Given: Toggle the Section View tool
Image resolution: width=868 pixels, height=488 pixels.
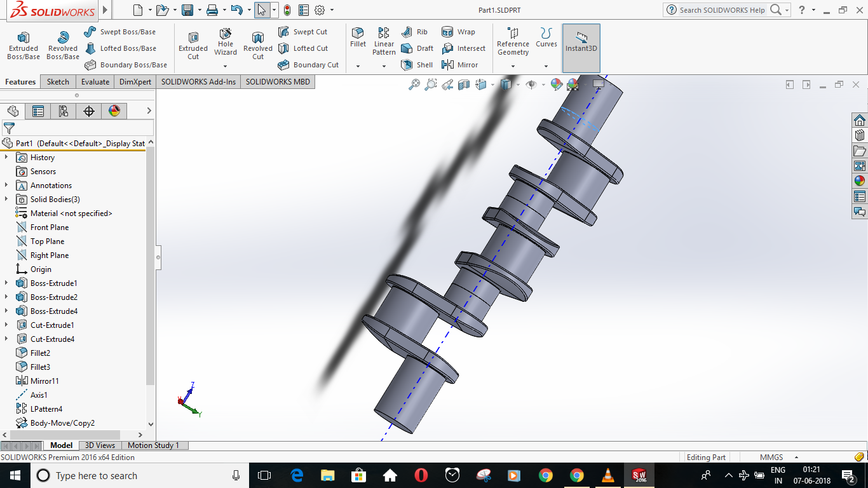Looking at the screenshot, I should [x=464, y=84].
